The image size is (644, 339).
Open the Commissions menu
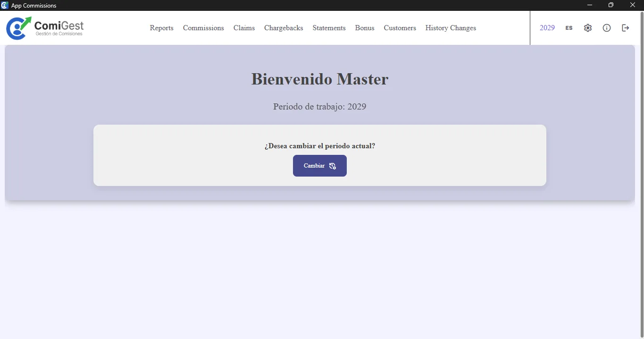pyautogui.click(x=203, y=28)
